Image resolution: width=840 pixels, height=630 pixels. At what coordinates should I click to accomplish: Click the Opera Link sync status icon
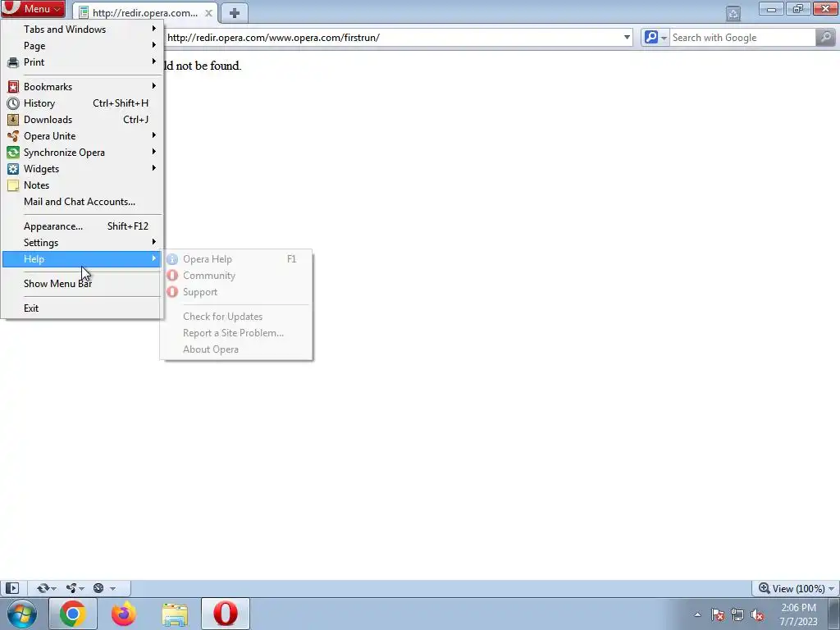pos(43,589)
